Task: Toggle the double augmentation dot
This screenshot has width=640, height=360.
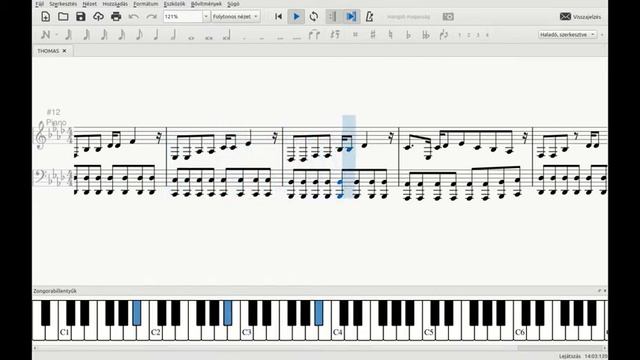Action: click(x=262, y=38)
